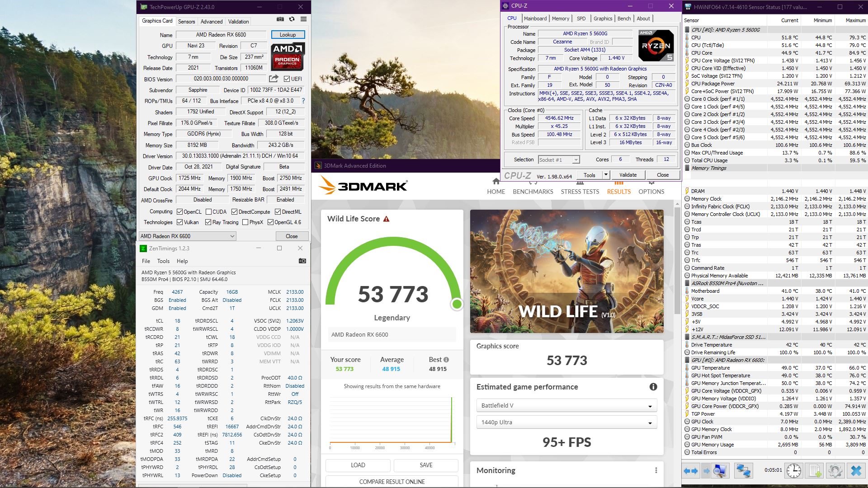Click the 3DMark LOAD button
This screenshot has width=868, height=488.
click(358, 465)
